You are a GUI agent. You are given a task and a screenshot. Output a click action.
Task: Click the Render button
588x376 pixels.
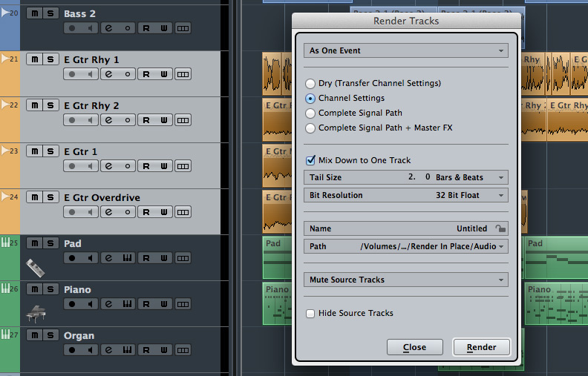pyautogui.click(x=480, y=347)
